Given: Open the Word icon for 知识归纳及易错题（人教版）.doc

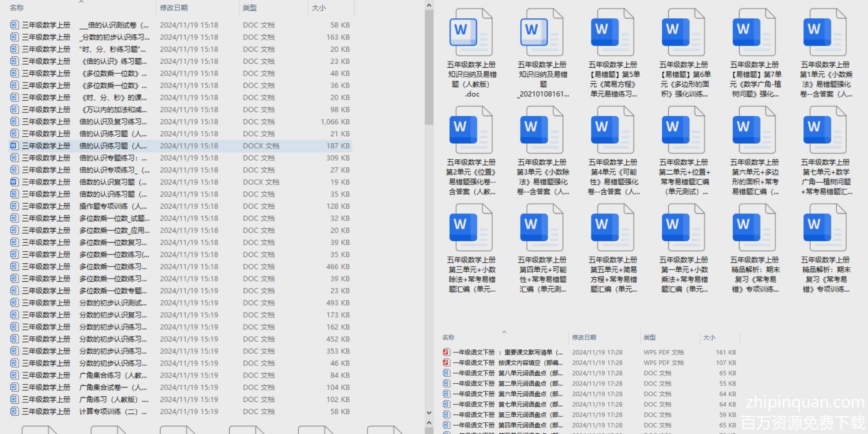Looking at the screenshot, I should pos(471,33).
